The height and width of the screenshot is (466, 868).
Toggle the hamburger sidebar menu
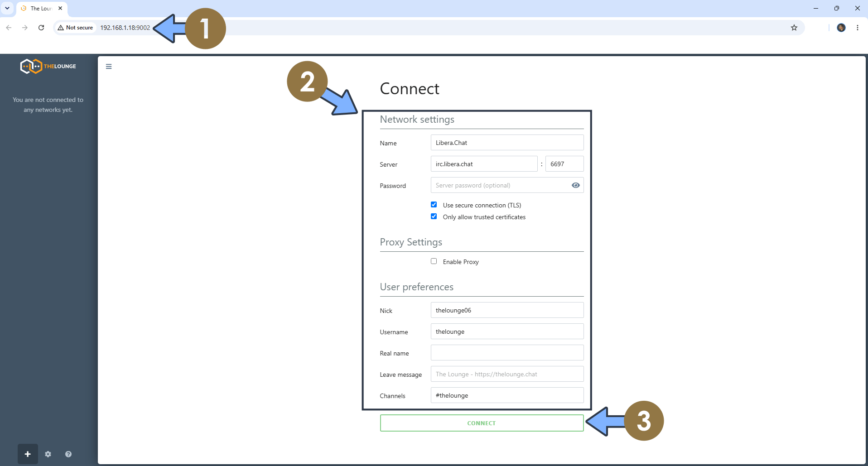point(109,67)
